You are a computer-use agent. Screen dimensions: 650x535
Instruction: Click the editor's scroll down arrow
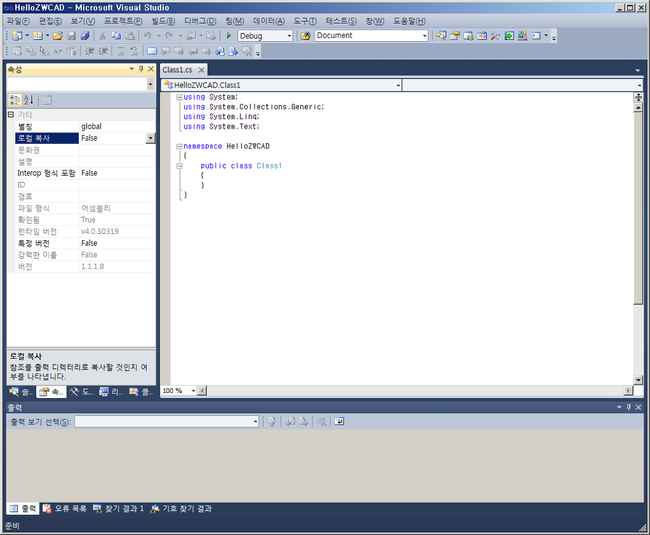pyautogui.click(x=638, y=380)
